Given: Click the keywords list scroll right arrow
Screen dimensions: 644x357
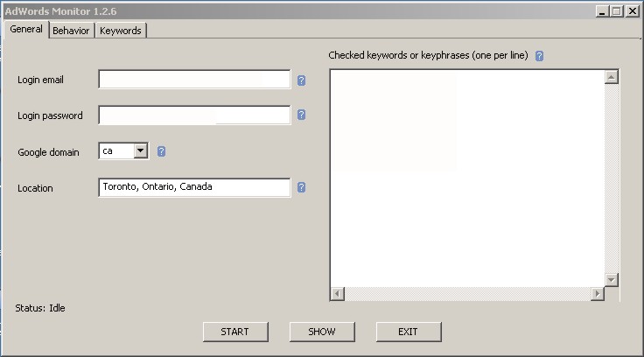Looking at the screenshot, I should 598,294.
